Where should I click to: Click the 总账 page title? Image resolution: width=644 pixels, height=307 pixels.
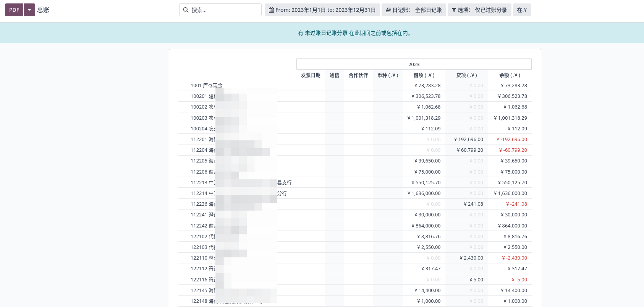pos(43,10)
